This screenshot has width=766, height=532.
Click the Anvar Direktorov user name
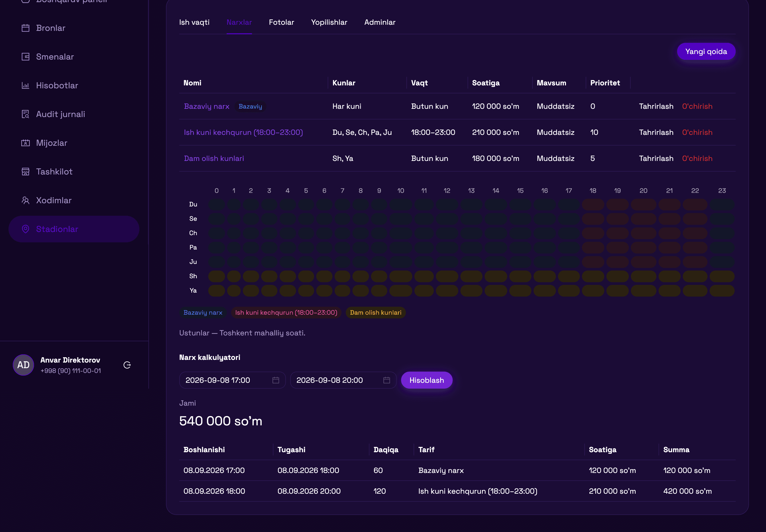pyautogui.click(x=70, y=360)
